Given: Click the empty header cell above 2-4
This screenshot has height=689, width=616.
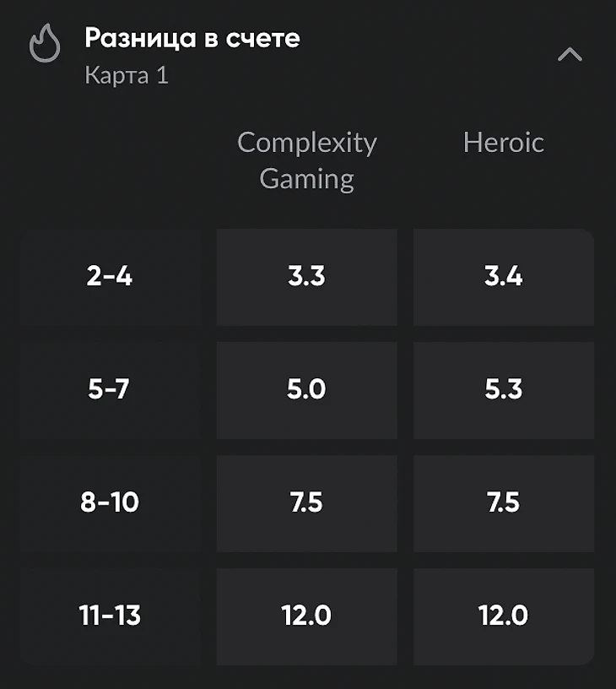Looking at the screenshot, I should tap(110, 160).
